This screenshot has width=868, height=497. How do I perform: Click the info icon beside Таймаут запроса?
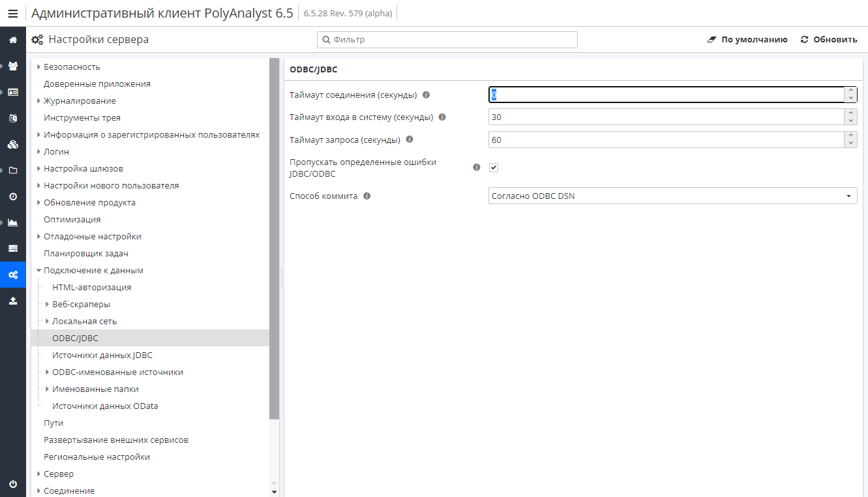pos(410,139)
